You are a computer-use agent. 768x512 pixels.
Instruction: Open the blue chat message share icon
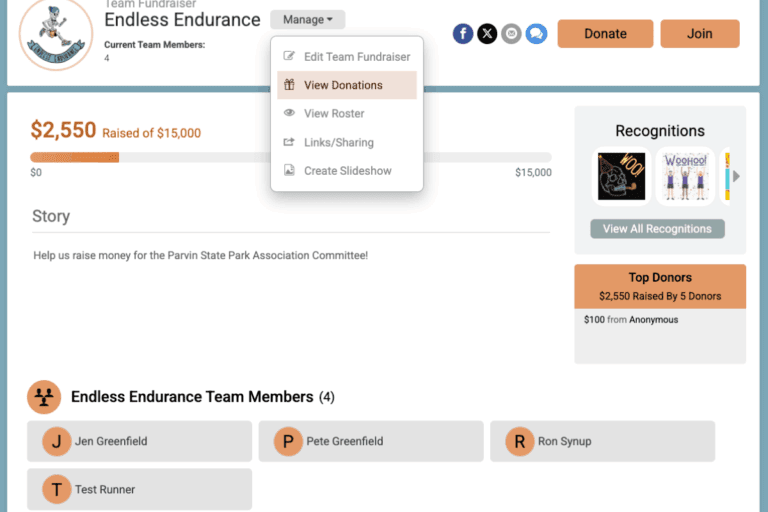pos(536,34)
